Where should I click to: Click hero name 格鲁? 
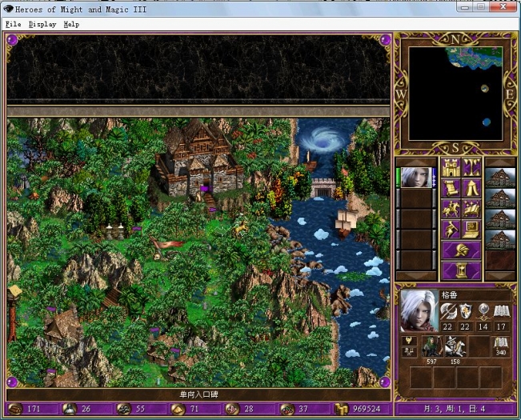click(449, 294)
